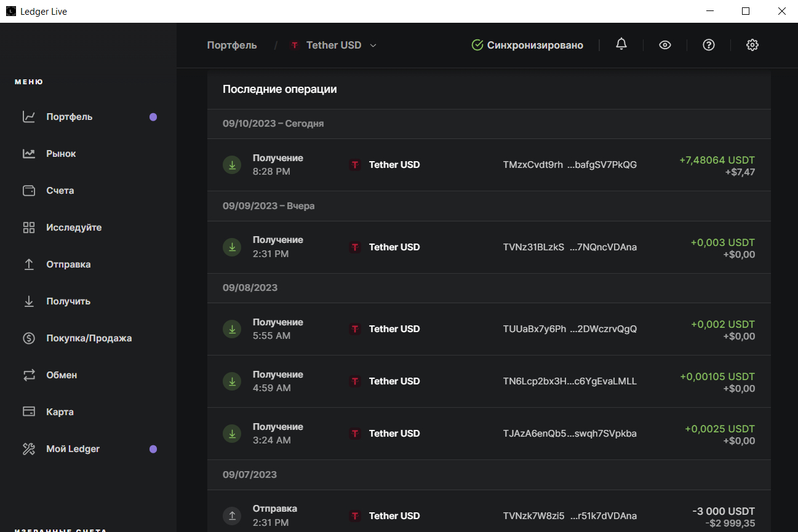Open the Портфель sidebar menu item

coord(88,117)
